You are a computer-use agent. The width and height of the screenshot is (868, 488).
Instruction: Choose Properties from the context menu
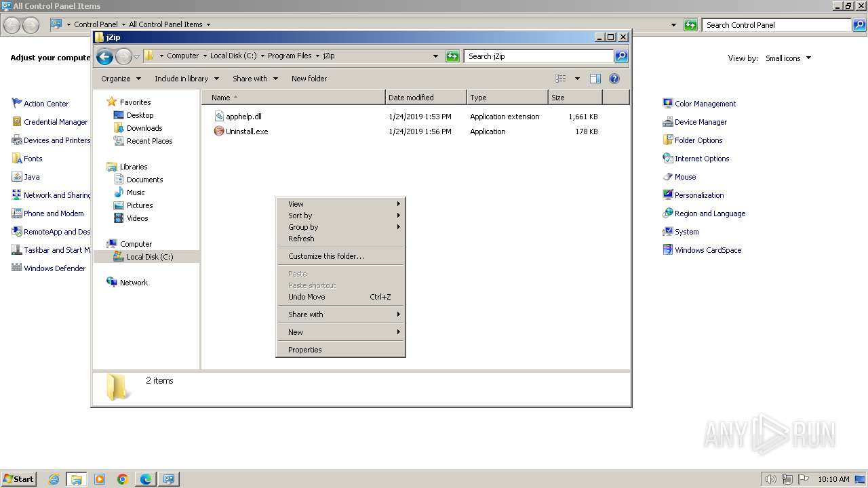340,350
